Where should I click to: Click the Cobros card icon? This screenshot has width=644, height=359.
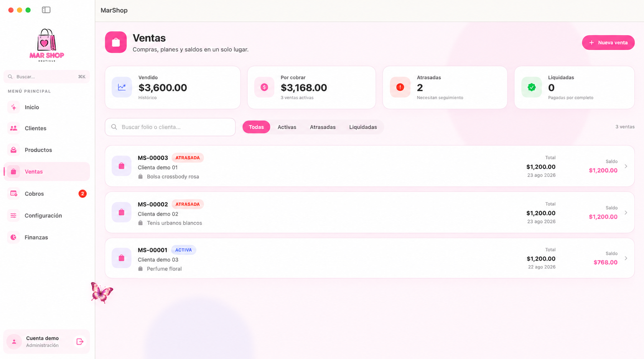(13, 193)
